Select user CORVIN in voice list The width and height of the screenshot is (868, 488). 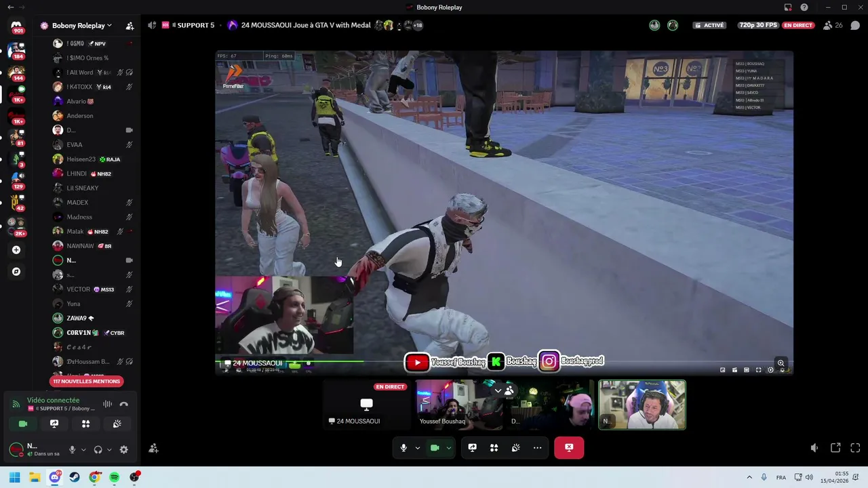coord(94,333)
